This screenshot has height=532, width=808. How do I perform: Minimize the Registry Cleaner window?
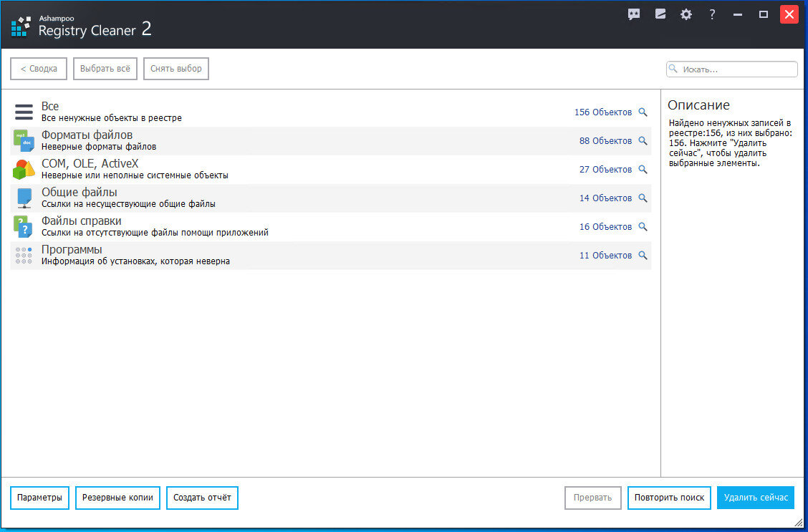(x=738, y=14)
